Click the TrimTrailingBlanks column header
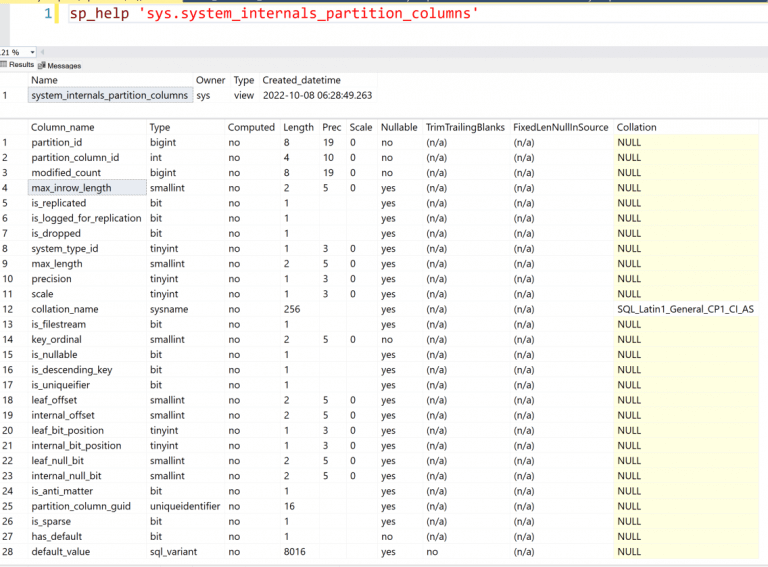Viewport: 768px width, 567px height. (x=463, y=127)
